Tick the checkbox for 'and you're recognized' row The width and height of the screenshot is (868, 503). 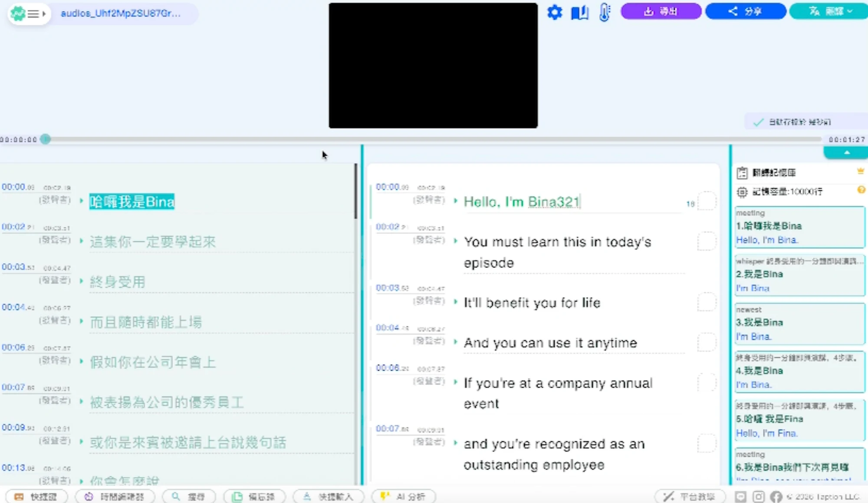[x=707, y=443]
